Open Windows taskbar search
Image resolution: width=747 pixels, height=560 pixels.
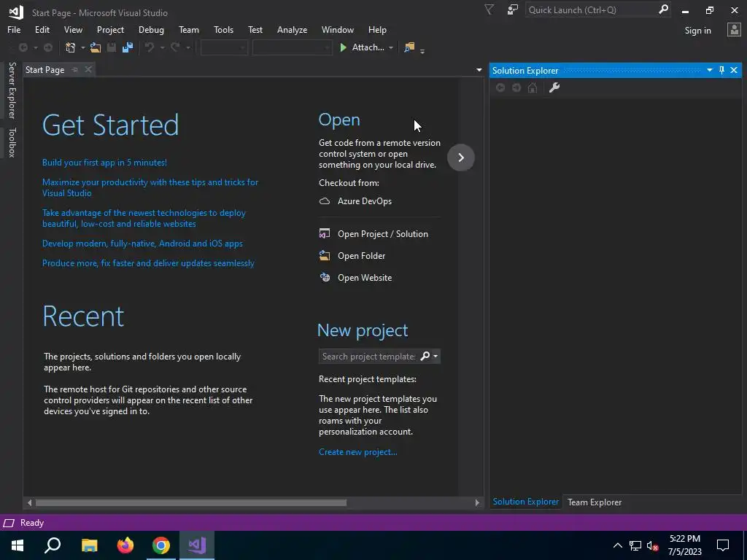click(53, 545)
